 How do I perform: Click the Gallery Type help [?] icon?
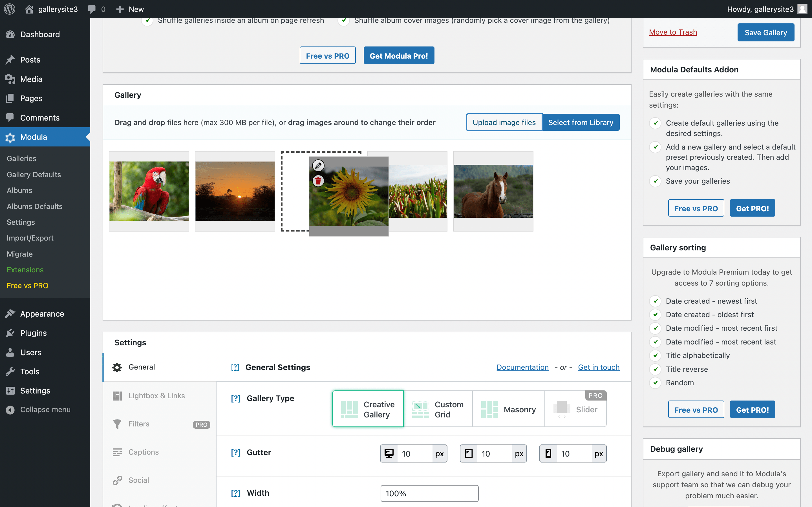(235, 398)
